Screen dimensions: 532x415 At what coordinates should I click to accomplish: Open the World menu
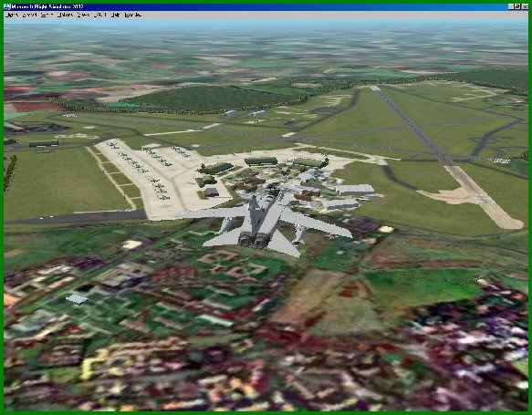coord(47,15)
